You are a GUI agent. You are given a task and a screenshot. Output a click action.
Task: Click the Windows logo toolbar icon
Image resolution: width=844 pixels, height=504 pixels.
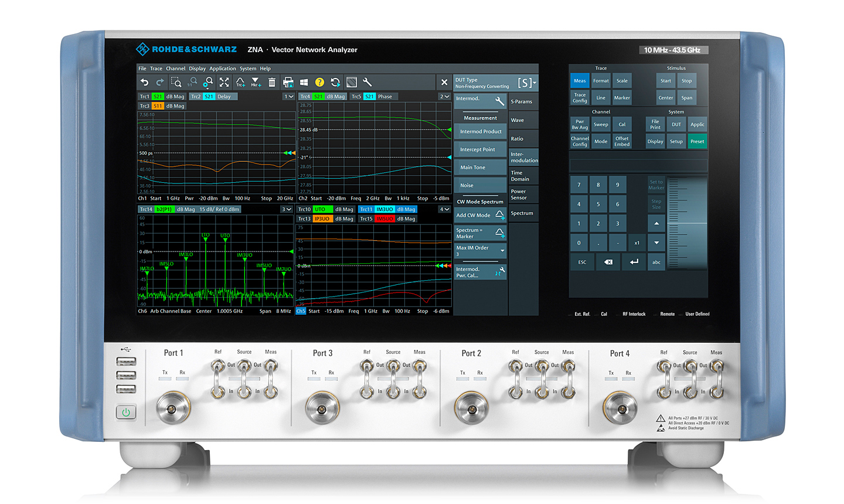click(304, 83)
